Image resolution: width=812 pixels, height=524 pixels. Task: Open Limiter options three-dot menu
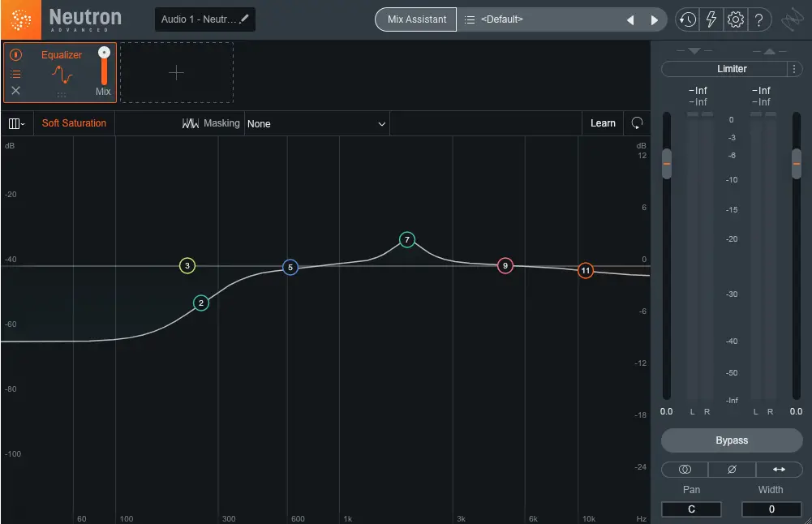tap(794, 69)
